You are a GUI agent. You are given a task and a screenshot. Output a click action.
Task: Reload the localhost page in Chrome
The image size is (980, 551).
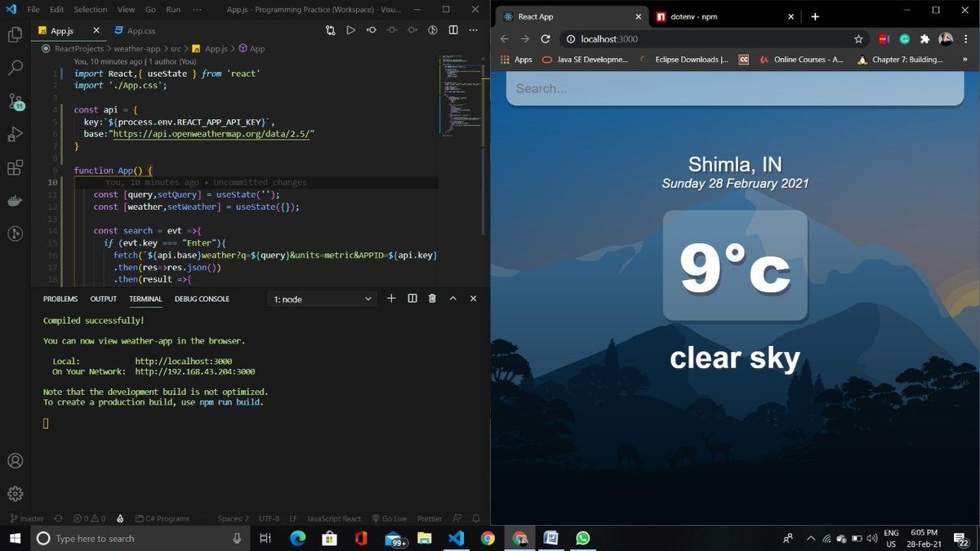tap(546, 38)
